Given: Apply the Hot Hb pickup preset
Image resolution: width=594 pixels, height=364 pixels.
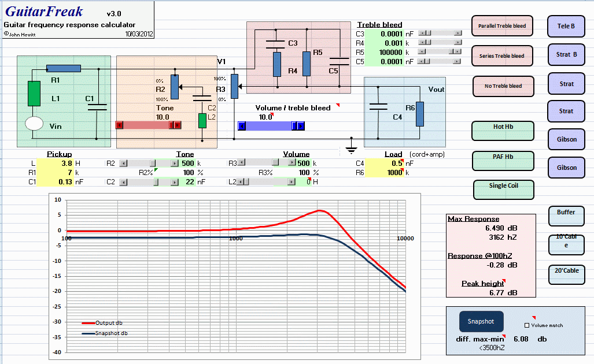Looking at the screenshot, I should 503,131.
